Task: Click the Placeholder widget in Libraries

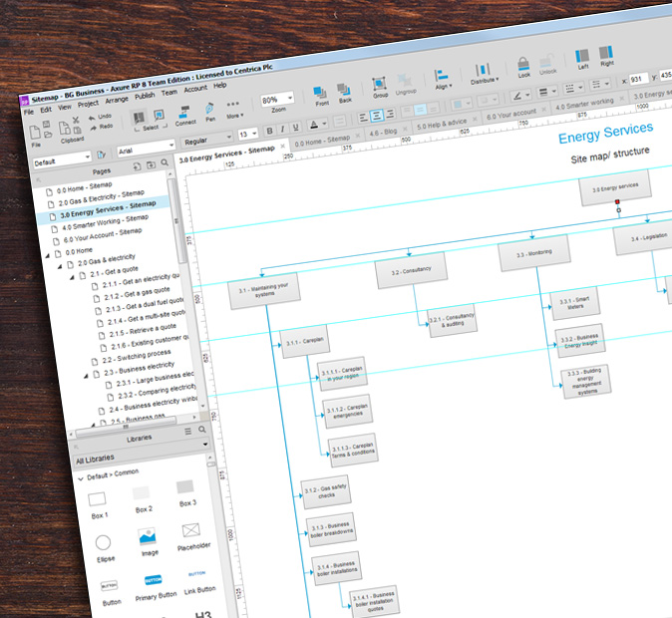Action: point(190,530)
